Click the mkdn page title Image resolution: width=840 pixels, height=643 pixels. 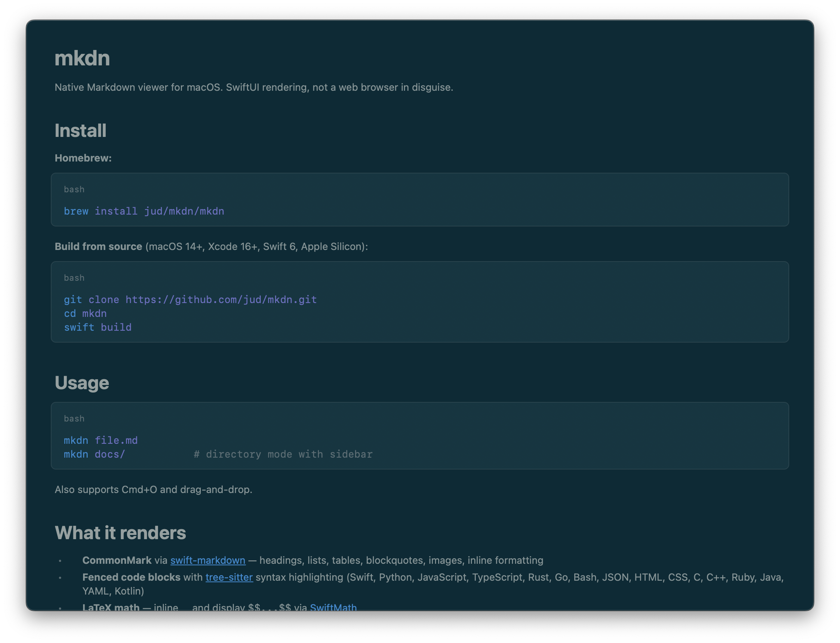click(82, 58)
